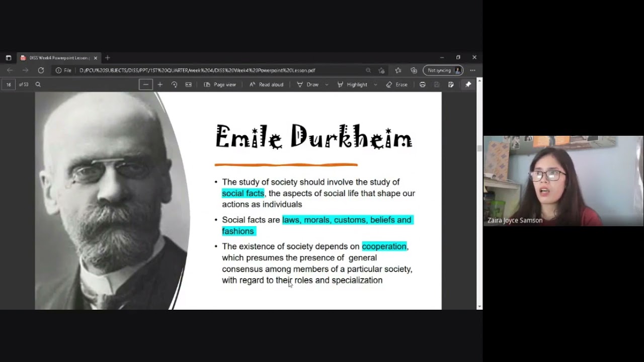The width and height of the screenshot is (644, 362).
Task: Click the PDF vertical scrollbar thumb
Action: pos(479,148)
